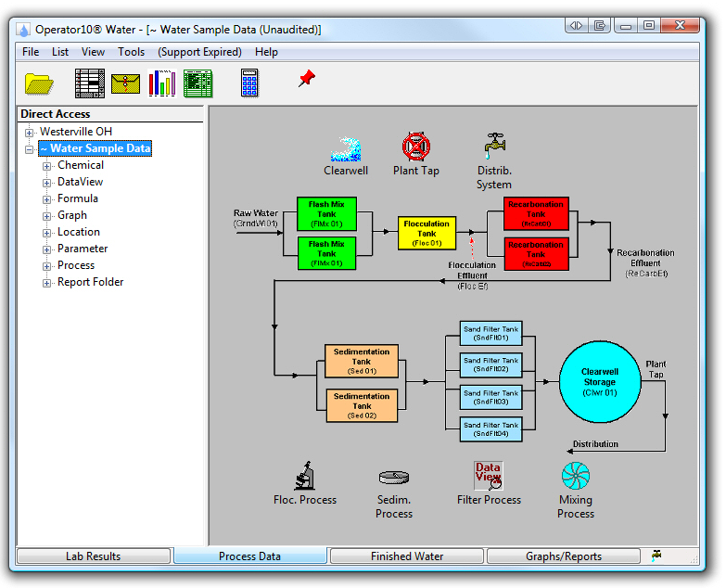Open the Tools menu
The width and height of the screenshot is (726, 588).
(131, 52)
